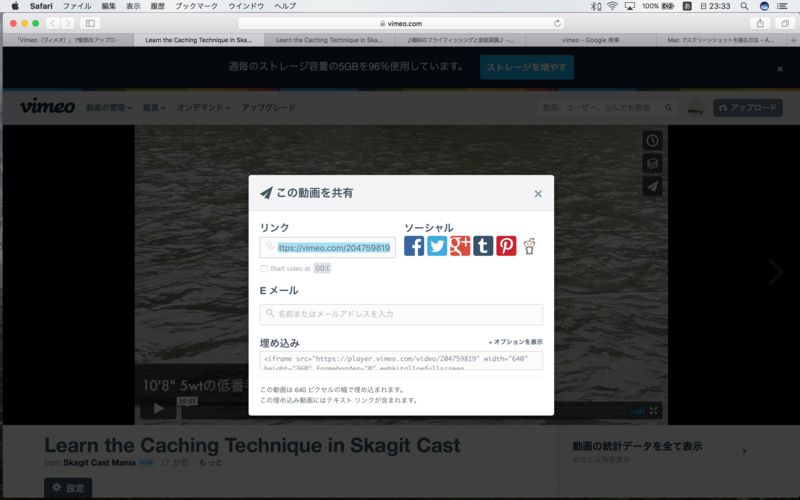The image size is (800, 500).
Task: Expand the 鑑賞 dropdown
Action: click(154, 108)
